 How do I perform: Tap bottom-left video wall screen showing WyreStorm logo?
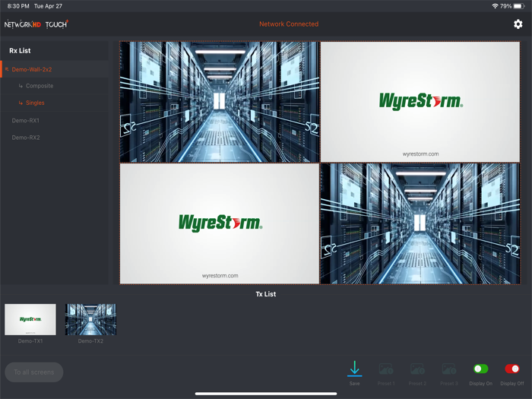[220, 223]
